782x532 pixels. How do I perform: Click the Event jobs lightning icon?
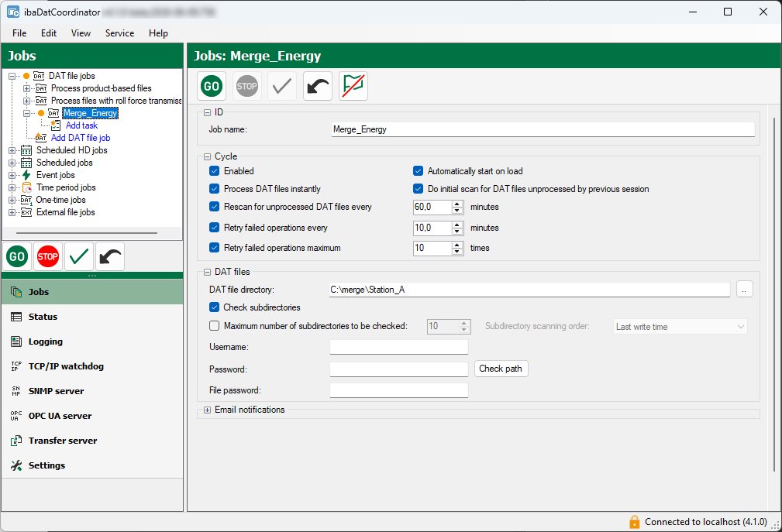(x=26, y=175)
